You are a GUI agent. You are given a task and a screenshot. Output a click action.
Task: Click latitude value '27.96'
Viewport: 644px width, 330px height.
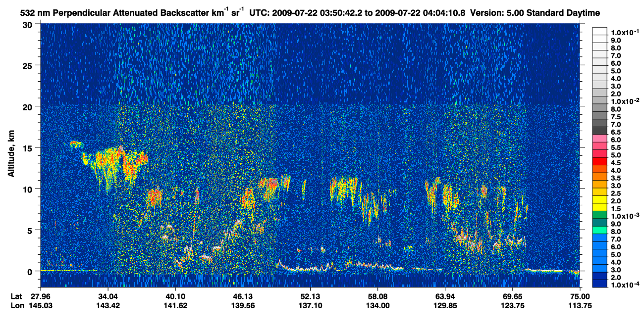(40, 296)
